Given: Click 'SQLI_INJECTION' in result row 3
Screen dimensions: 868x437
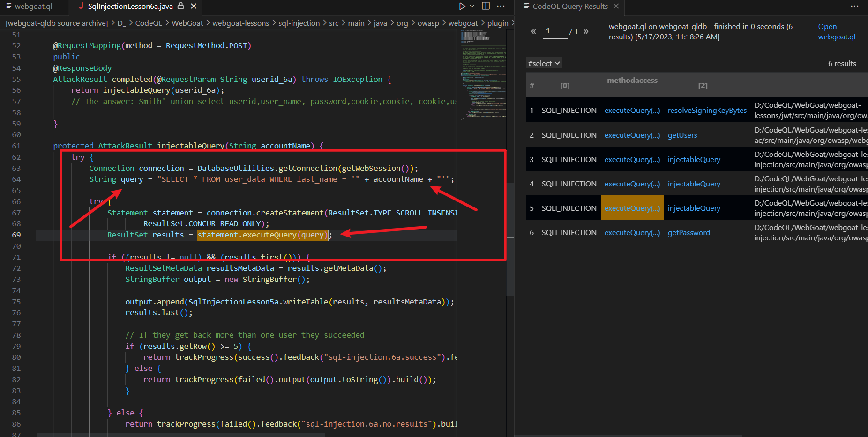Looking at the screenshot, I should (569, 160).
